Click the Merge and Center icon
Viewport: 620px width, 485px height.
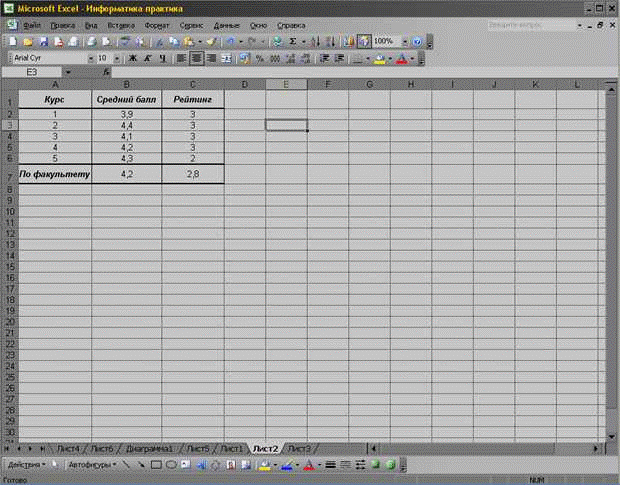point(227,59)
